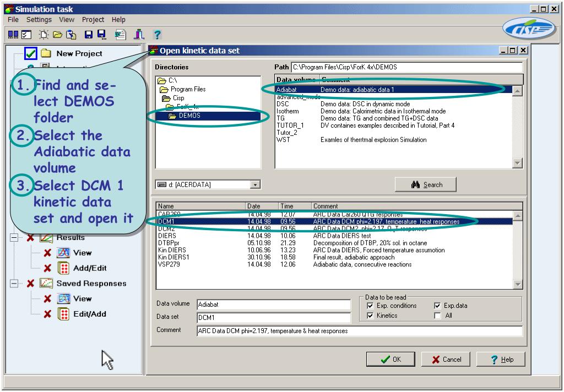Screen dimensions: 564x392
Task: Click the Help button in the dialog
Action: [501, 360]
